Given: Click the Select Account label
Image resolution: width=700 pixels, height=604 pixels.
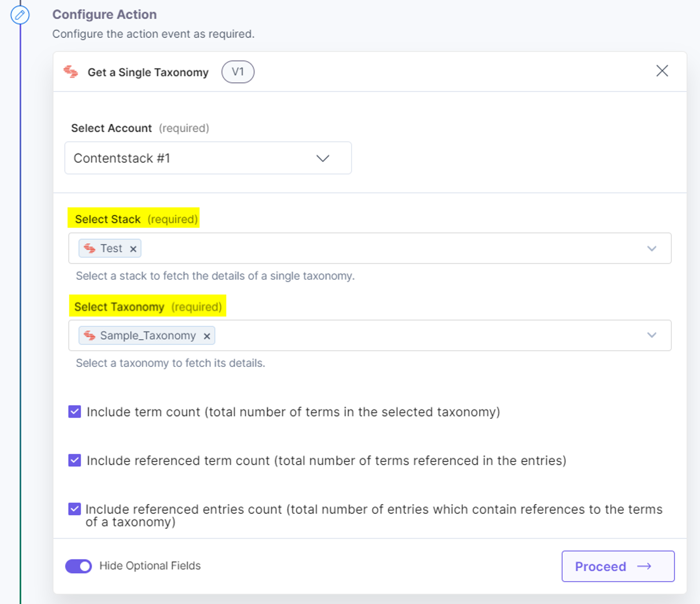Looking at the screenshot, I should point(112,128).
